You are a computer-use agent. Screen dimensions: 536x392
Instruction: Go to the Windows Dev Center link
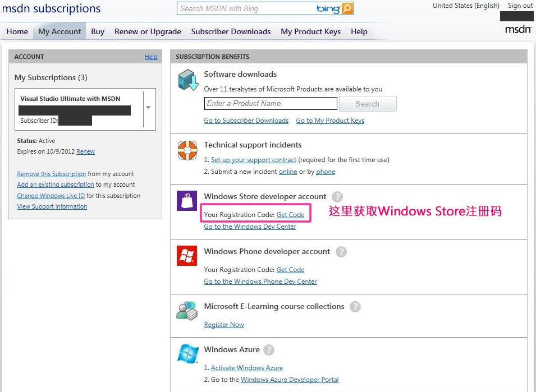coord(250,227)
